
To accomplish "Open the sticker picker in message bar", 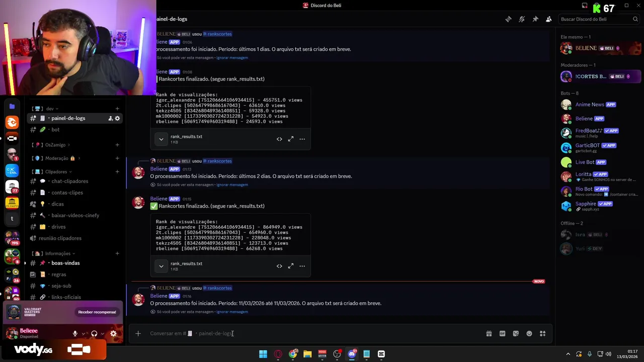I will [516, 333].
